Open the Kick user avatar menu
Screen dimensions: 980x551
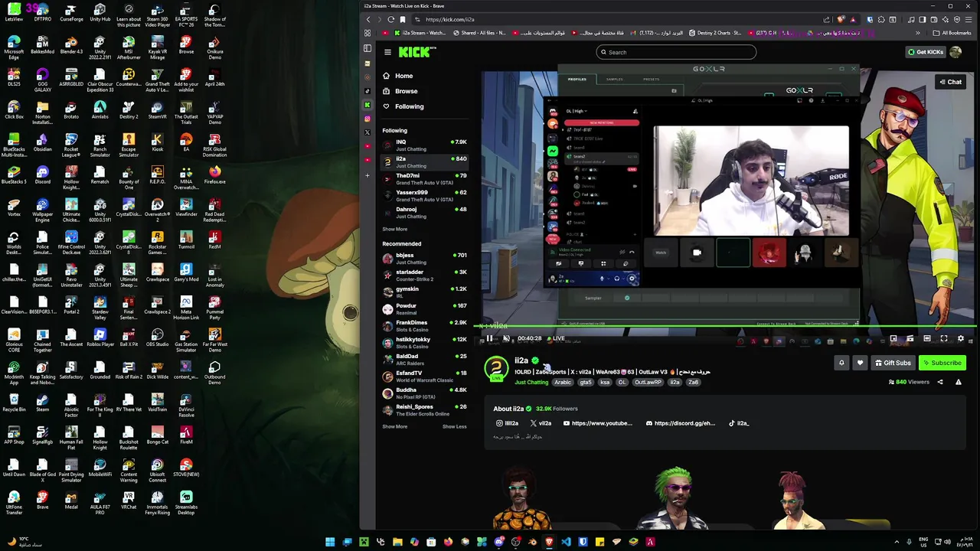coord(955,52)
